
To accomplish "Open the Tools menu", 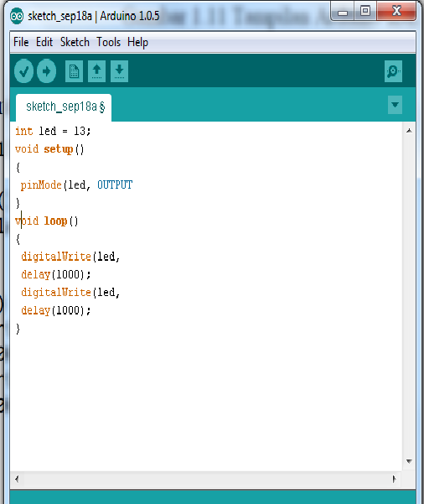I will [109, 42].
